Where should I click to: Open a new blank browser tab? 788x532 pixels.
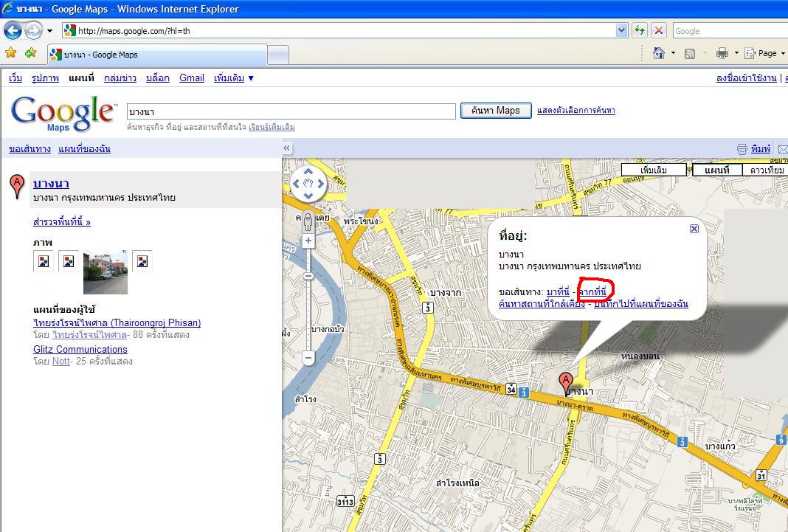point(278,55)
